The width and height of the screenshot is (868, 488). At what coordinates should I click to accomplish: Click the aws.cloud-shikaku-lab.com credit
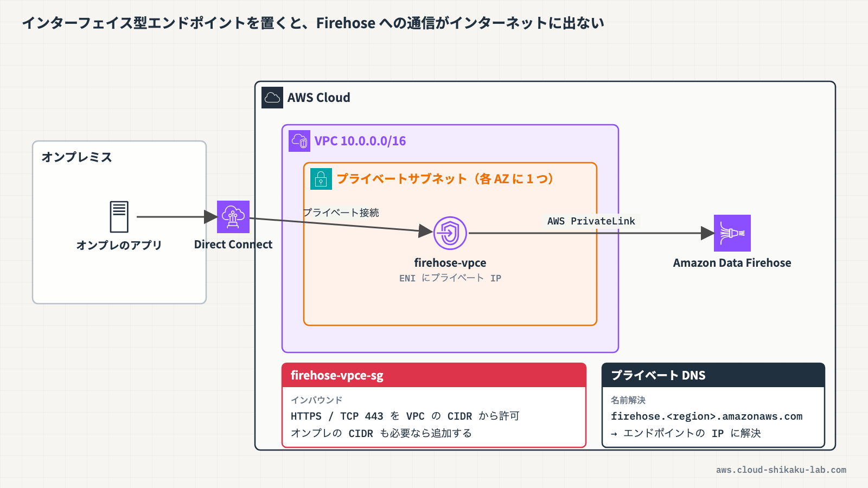(x=781, y=470)
